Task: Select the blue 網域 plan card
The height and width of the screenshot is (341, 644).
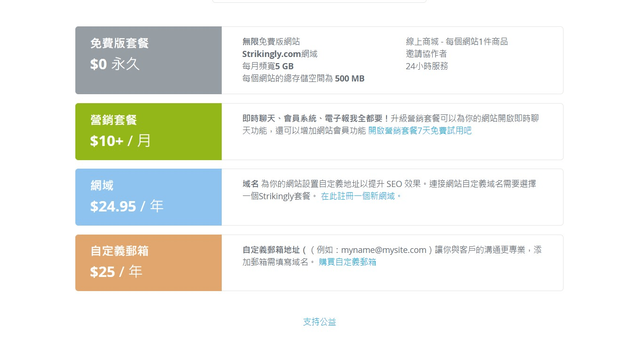Action: coord(148,197)
